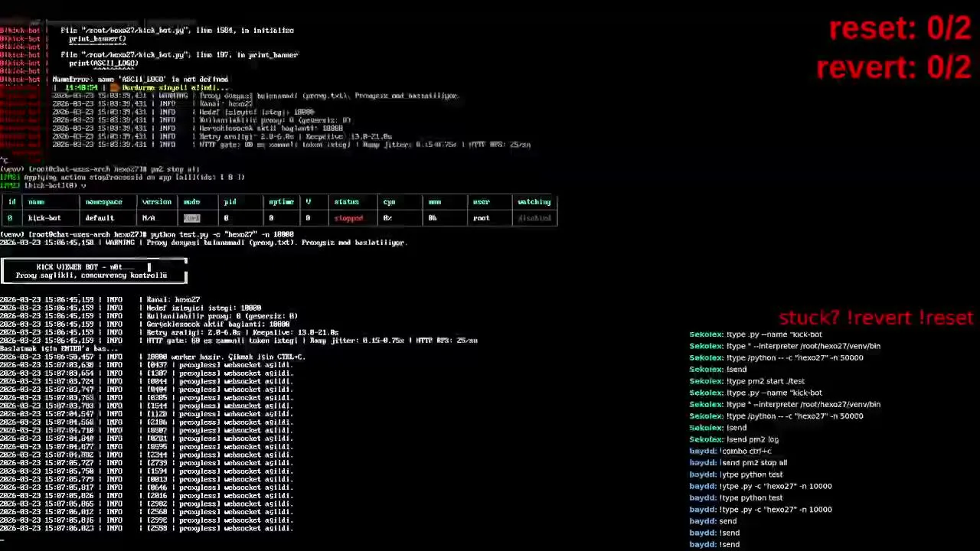Click the [0044] websocket açildi log line
Screen dimensions: 980x551
[x=146, y=382]
